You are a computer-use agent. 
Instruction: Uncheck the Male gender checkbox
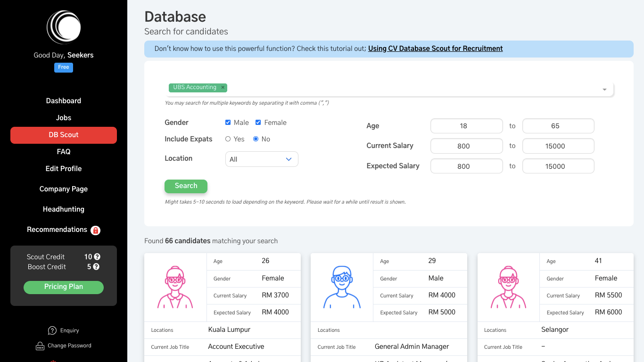point(228,123)
